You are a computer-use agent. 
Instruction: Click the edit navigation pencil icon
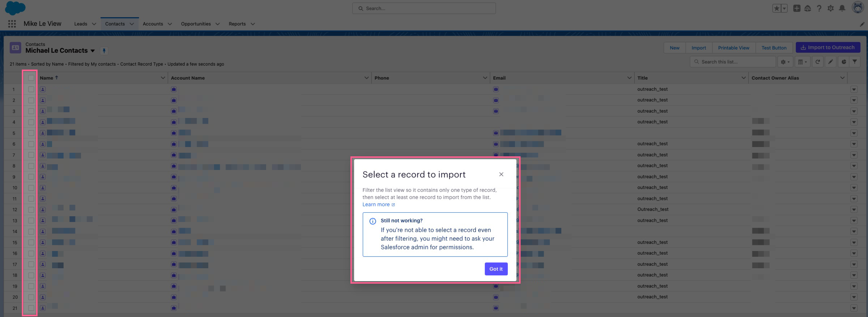coord(862,24)
